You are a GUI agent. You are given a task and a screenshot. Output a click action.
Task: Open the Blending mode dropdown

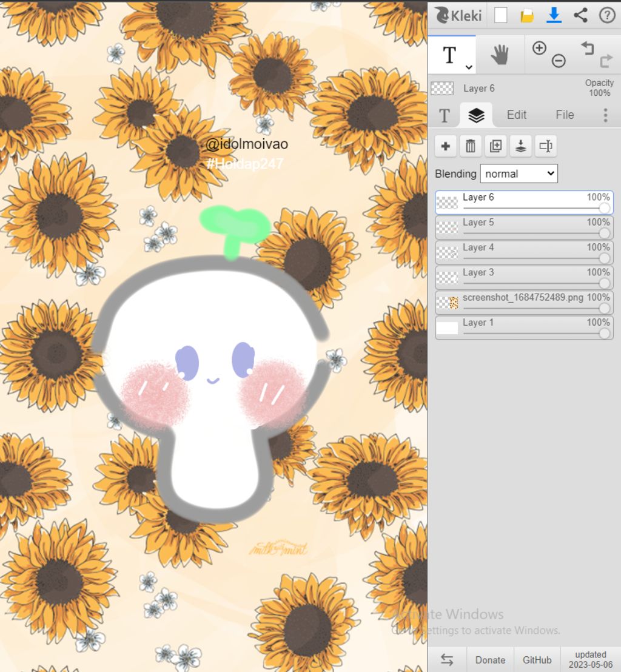pyautogui.click(x=519, y=173)
